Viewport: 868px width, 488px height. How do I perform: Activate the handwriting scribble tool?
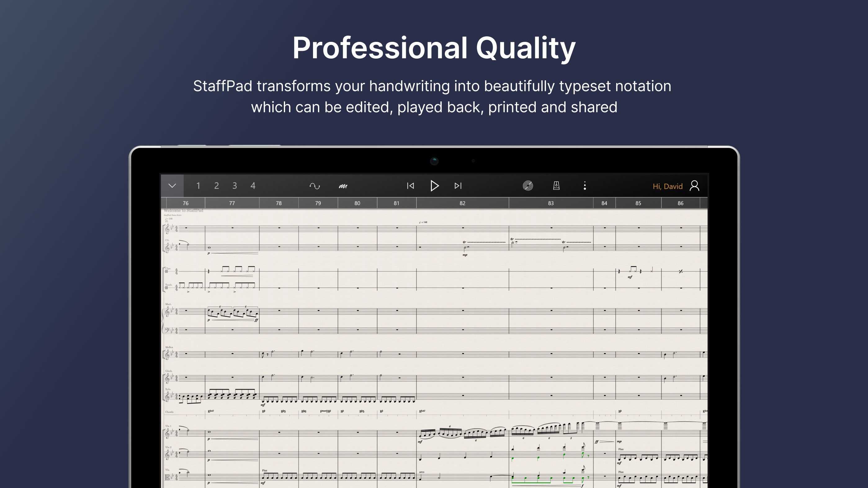343,186
